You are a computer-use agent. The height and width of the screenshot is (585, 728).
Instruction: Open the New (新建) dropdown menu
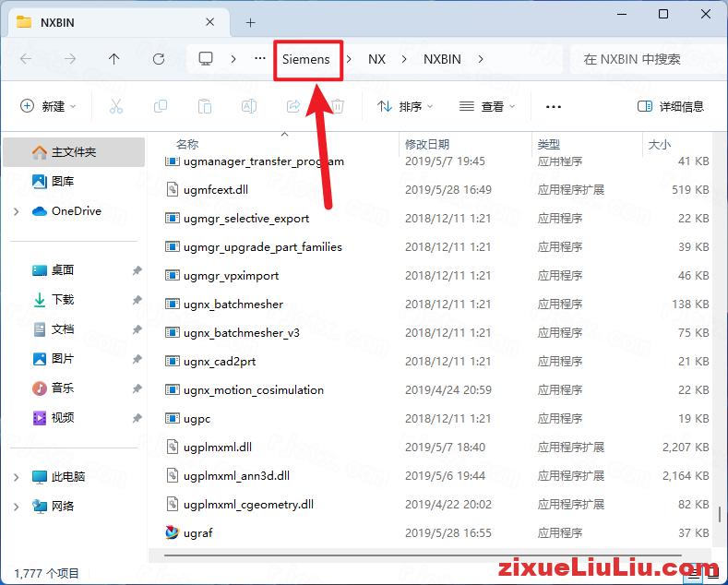point(48,106)
